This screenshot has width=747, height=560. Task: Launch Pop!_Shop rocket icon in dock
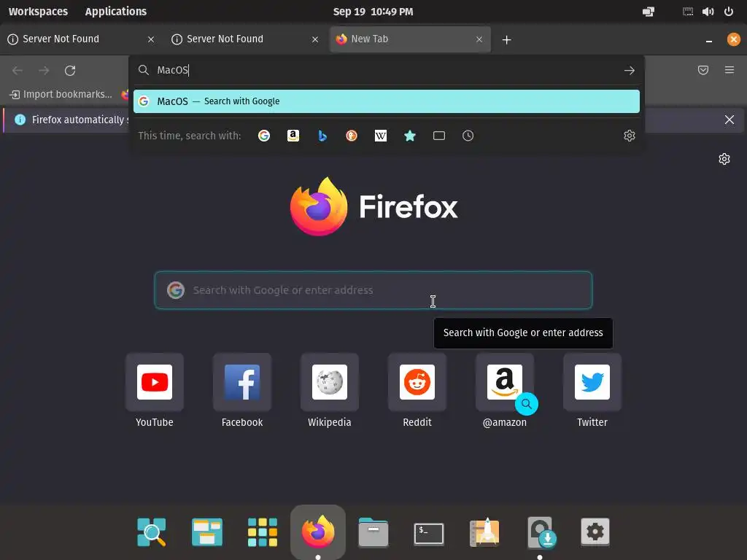[x=484, y=532]
